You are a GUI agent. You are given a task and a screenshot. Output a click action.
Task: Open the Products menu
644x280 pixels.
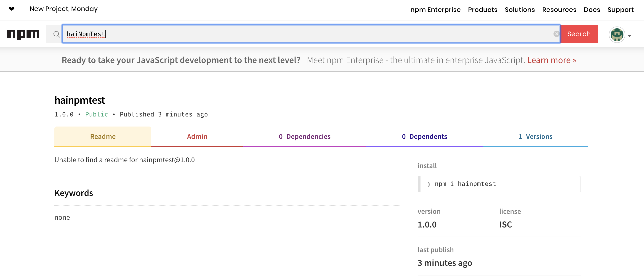[482, 10]
